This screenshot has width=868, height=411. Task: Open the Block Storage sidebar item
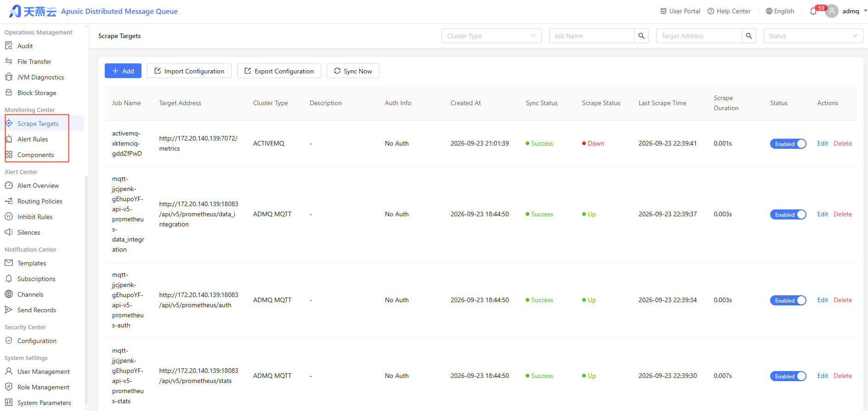(37, 93)
